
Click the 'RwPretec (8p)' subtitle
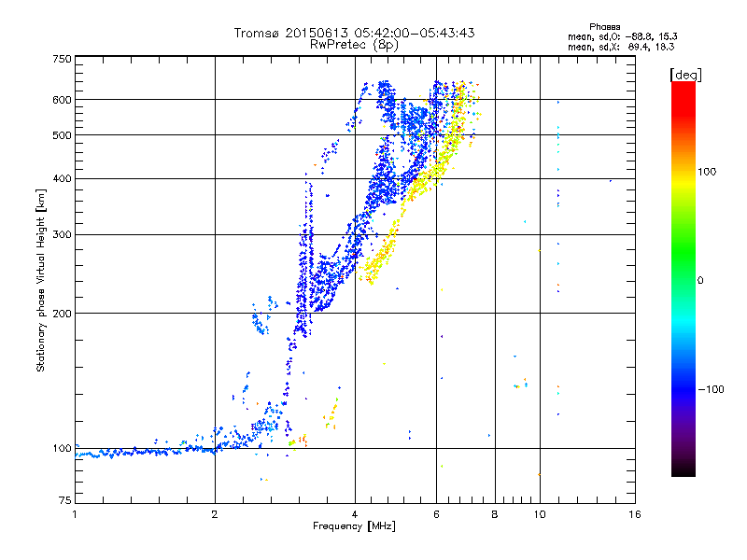[354, 45]
